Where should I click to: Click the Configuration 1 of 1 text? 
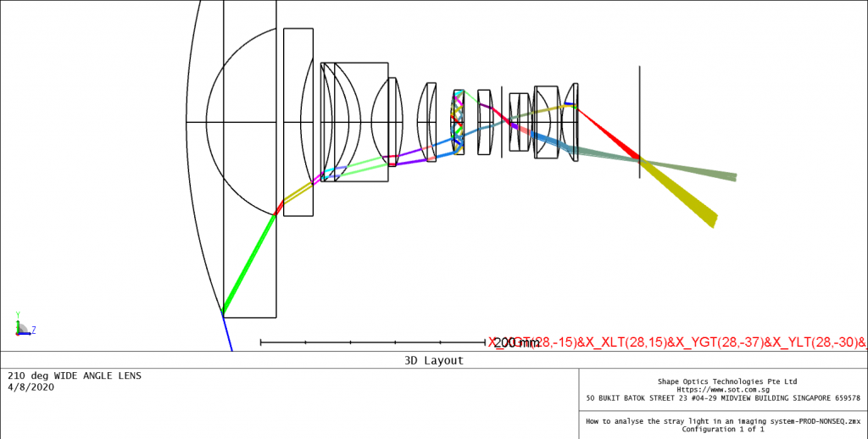[x=722, y=429]
